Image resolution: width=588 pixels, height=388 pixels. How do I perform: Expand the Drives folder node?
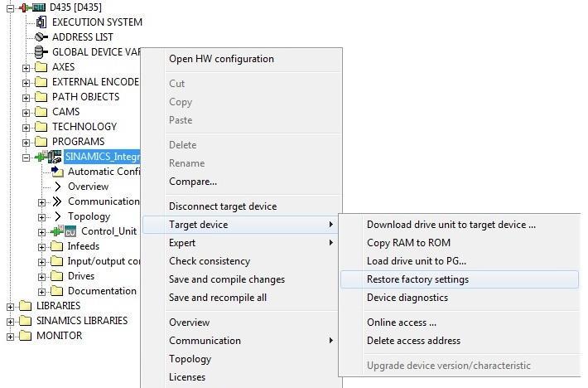[x=41, y=277]
